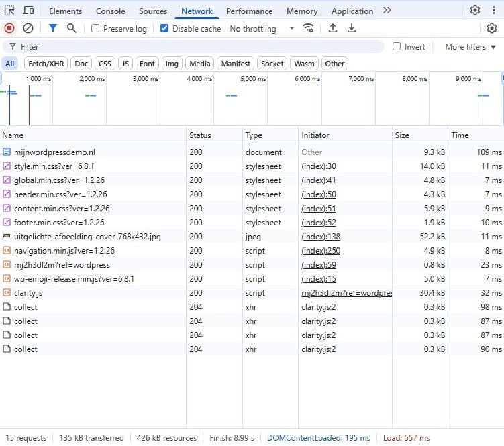This screenshot has width=504, height=446.
Task: Click the funnel icon in Filter box
Action: (13, 46)
